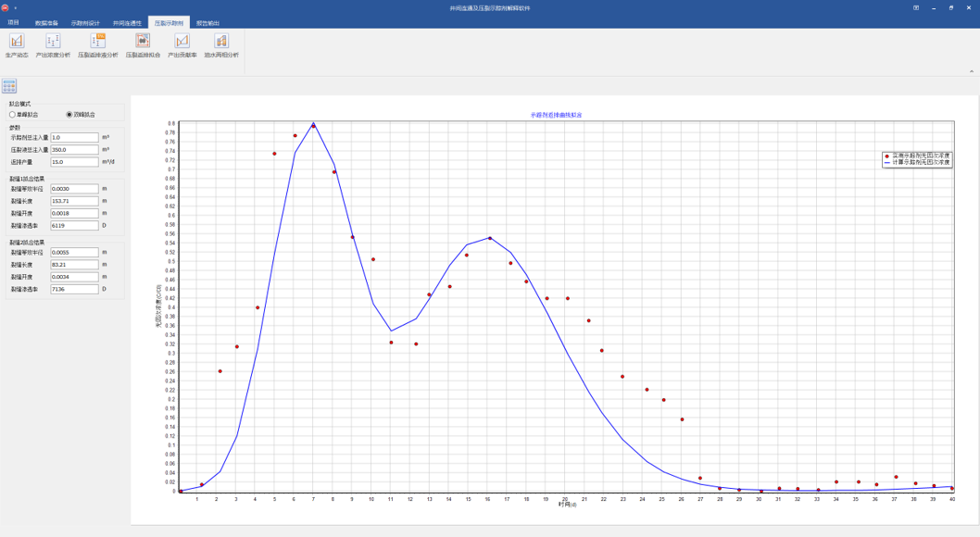This screenshot has height=537, width=980.
Task: Open the quick access toolbar dropdown arrow
Action: coord(16,7)
